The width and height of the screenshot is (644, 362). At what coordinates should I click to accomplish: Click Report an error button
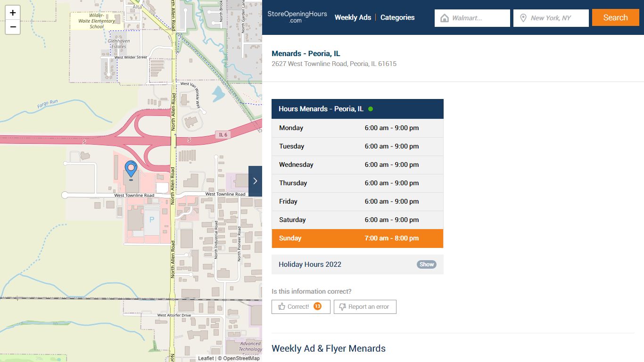click(x=365, y=306)
